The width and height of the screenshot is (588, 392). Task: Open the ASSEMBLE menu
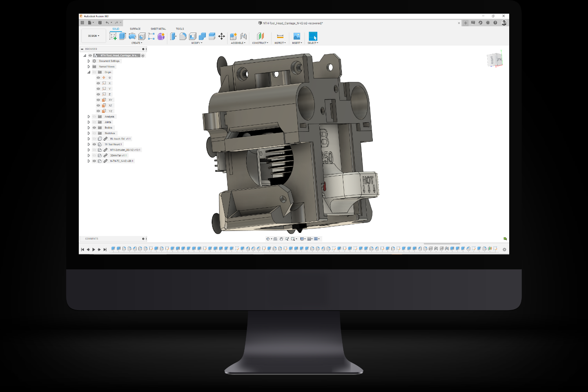pyautogui.click(x=238, y=43)
